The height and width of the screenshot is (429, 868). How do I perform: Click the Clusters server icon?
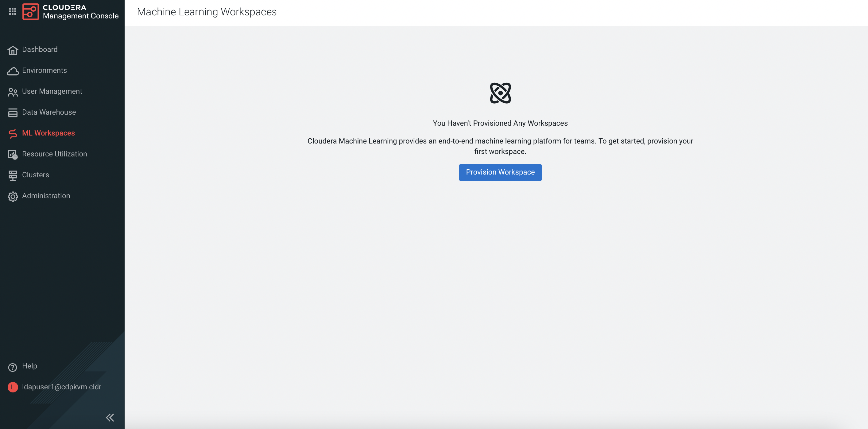click(x=13, y=175)
